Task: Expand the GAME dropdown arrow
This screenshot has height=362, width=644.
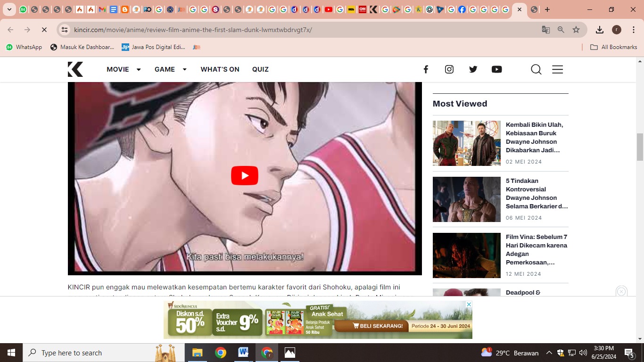Action: (185, 69)
